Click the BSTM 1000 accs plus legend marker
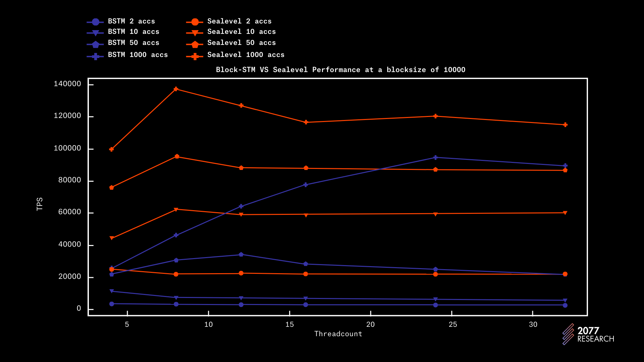 tap(96, 57)
